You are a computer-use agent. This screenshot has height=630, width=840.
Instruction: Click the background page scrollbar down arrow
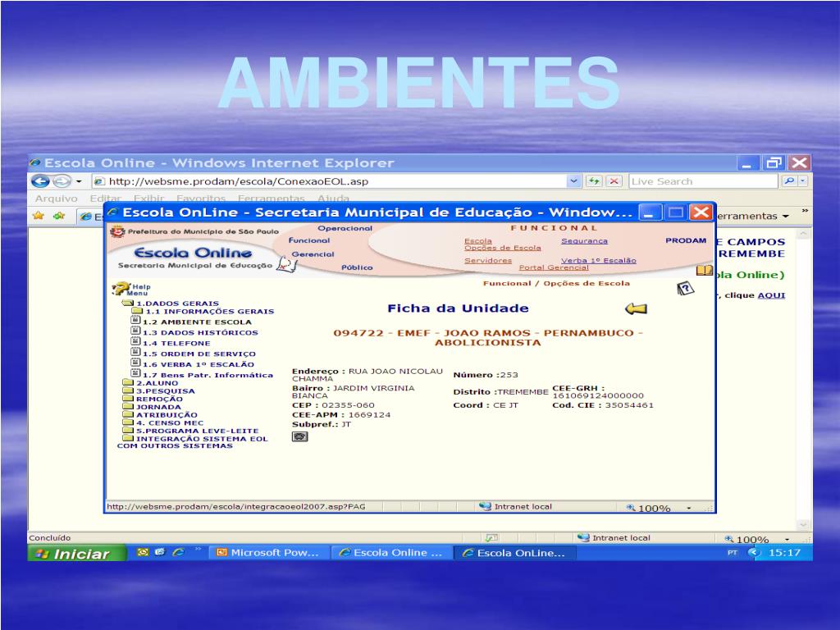tap(802, 524)
